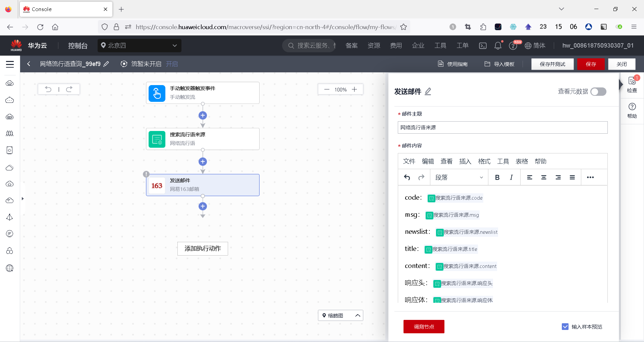The image size is (644, 342).
Task: Zoom out the flow canvas
Action: click(327, 89)
